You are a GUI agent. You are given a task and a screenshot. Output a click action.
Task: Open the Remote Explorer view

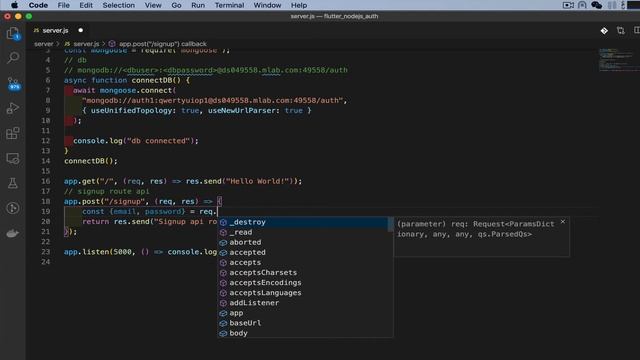pyautogui.click(x=13, y=158)
